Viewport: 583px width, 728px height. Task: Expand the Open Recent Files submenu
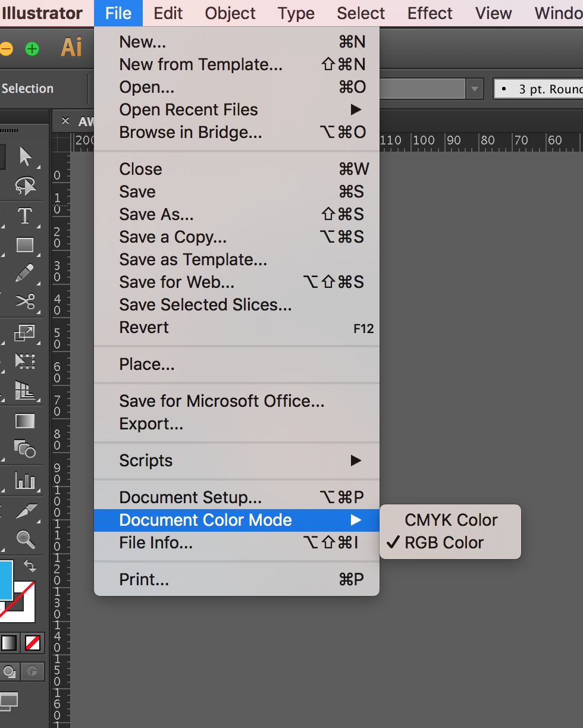tap(237, 109)
